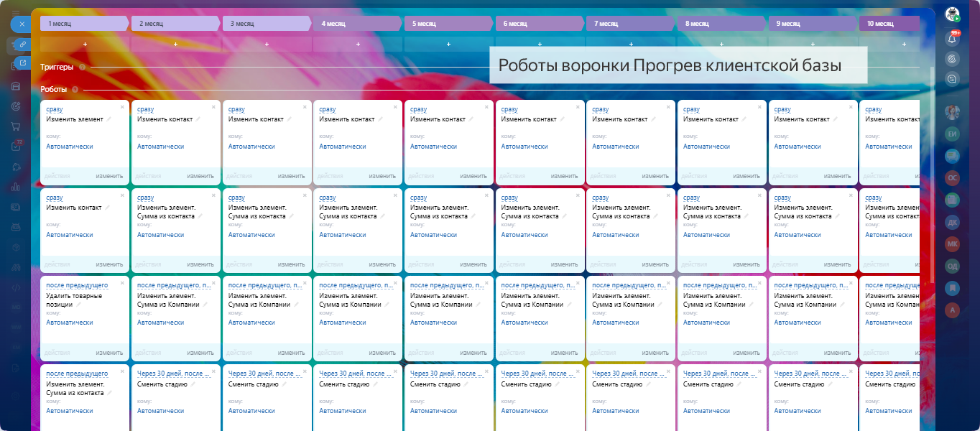Select the 8 месяц stage
This screenshot has height=431, width=980.
pos(722,24)
